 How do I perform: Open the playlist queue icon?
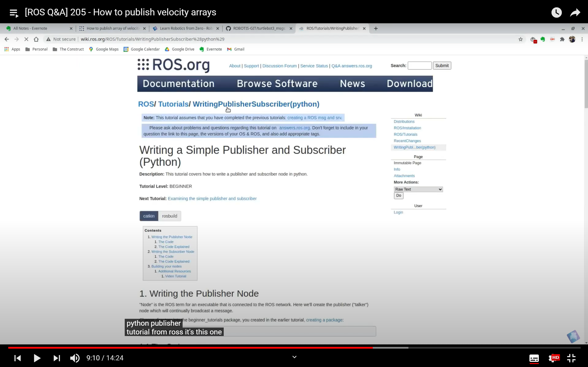[14, 13]
